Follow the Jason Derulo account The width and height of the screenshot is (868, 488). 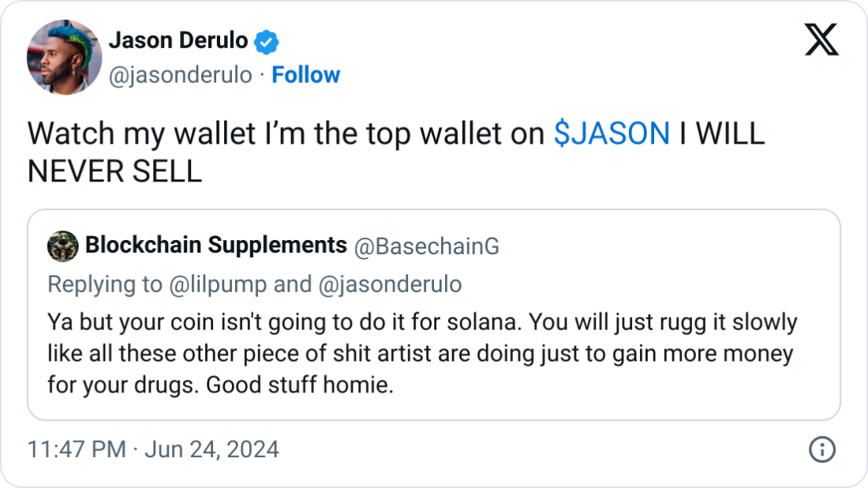pyautogui.click(x=305, y=75)
